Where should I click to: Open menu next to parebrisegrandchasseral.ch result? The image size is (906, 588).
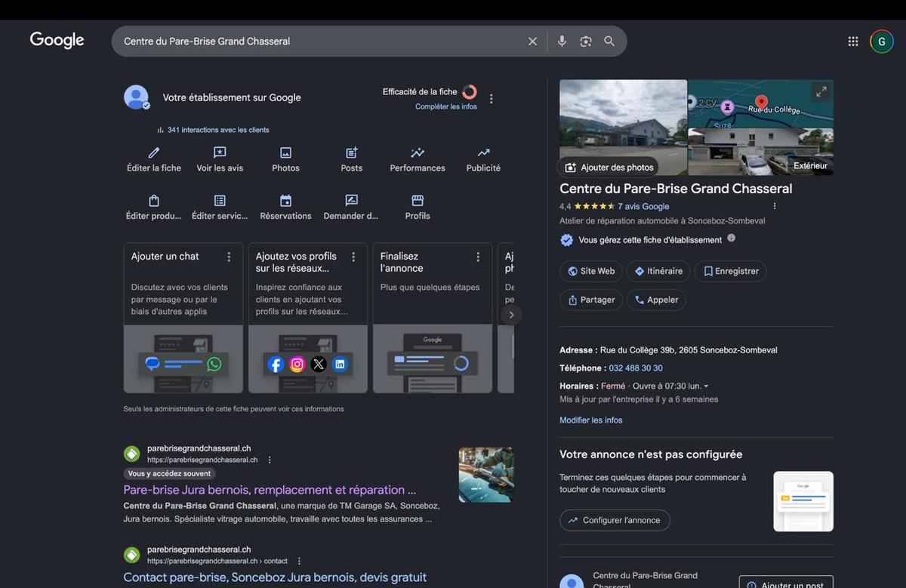tap(270, 460)
